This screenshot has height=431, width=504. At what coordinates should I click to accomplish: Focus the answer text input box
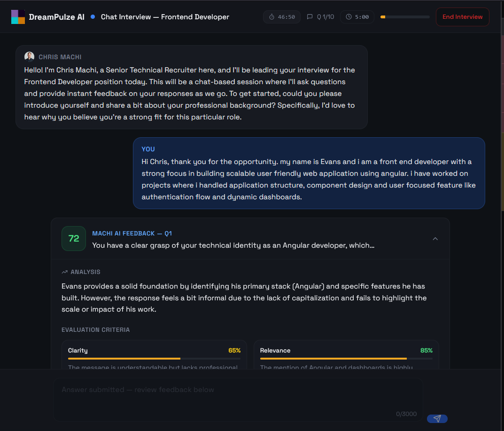point(238,400)
